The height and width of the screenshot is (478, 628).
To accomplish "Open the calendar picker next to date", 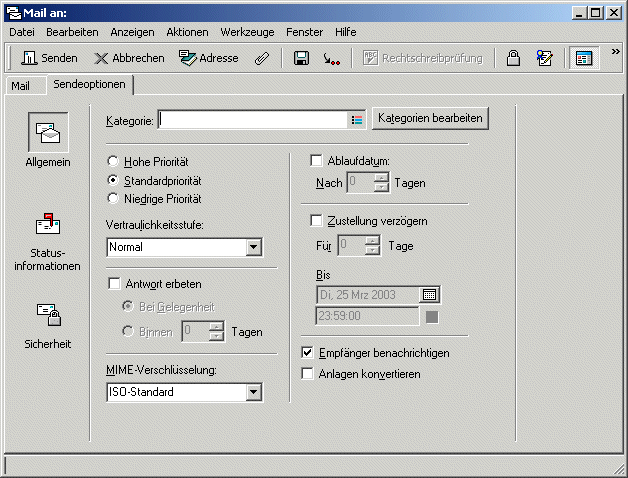I will tap(429, 295).
